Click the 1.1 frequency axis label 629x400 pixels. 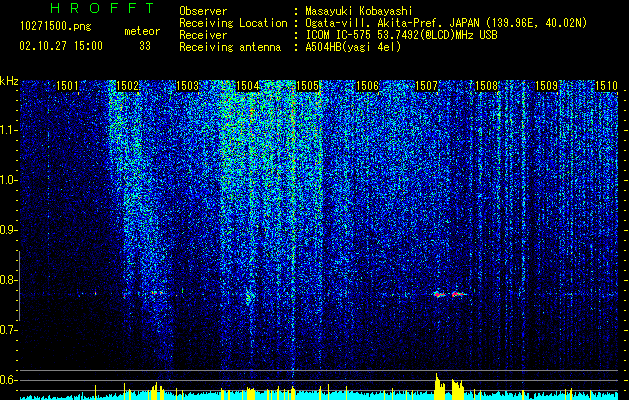[8, 130]
